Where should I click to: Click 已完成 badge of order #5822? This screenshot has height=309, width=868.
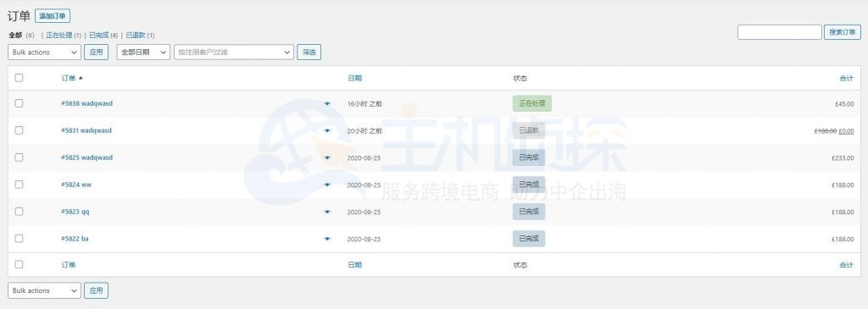coord(529,239)
